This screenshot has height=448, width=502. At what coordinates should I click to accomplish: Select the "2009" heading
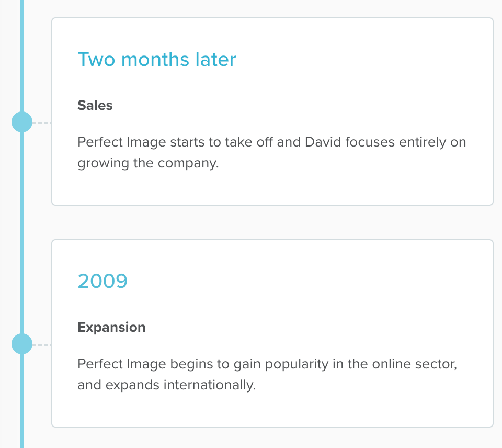102,281
